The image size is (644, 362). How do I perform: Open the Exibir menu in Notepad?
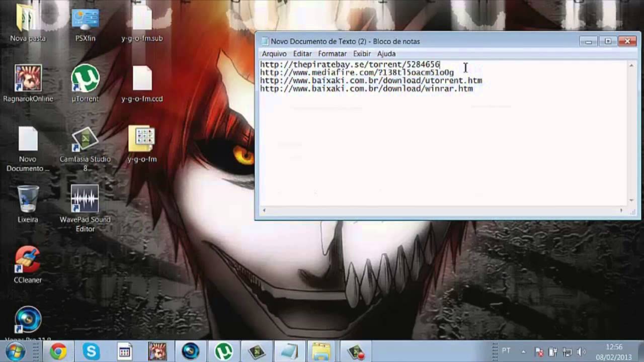pos(362,54)
